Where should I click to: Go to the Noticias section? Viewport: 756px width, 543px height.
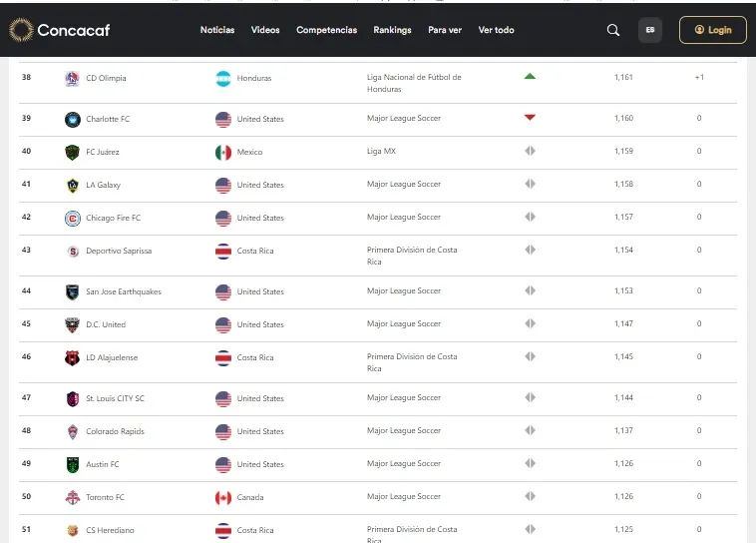[x=217, y=30]
